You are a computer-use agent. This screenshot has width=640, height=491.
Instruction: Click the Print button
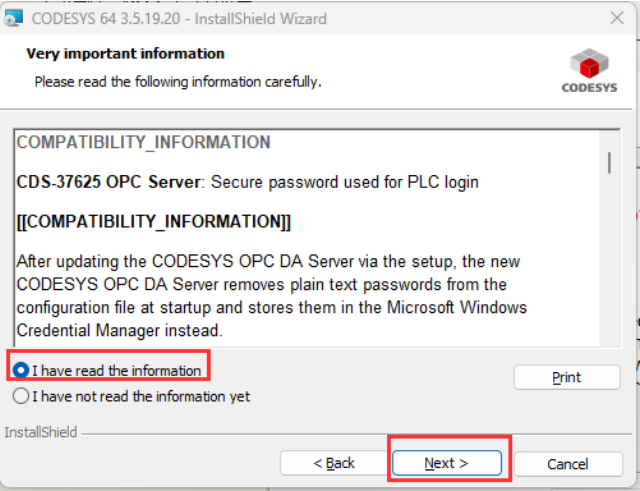tap(567, 377)
